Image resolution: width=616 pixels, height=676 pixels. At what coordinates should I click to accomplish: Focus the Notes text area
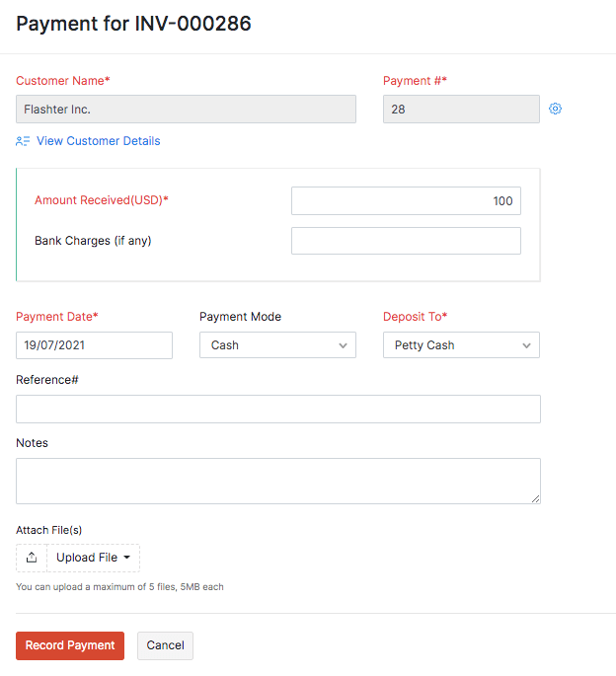click(x=278, y=481)
